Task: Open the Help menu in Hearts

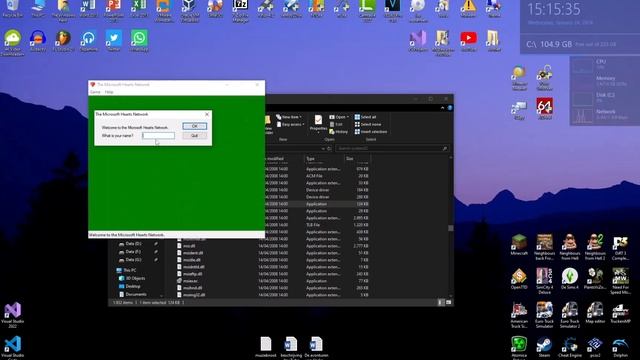Action: click(109, 92)
